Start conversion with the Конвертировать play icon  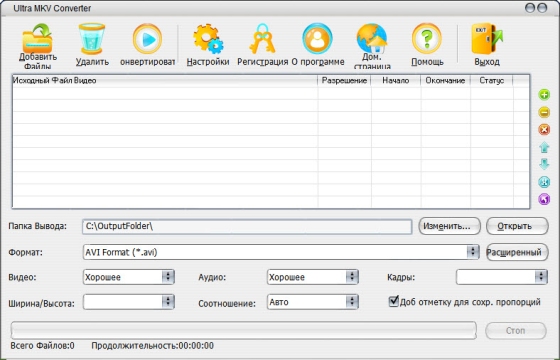(x=147, y=39)
